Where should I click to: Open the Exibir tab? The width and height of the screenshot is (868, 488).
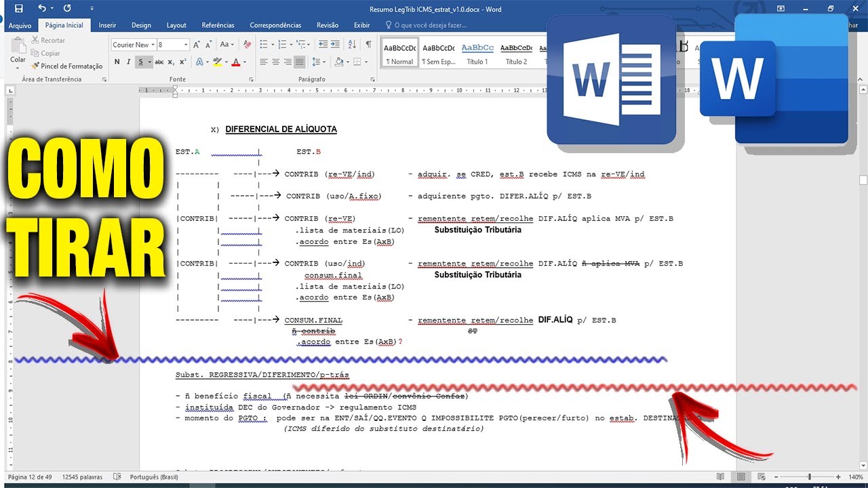point(362,25)
